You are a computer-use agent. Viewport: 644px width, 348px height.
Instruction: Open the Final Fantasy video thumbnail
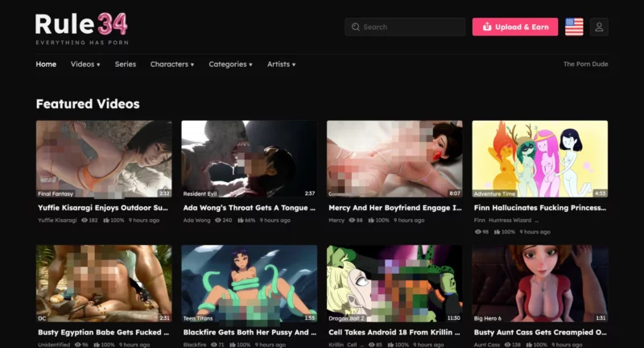[104, 159]
